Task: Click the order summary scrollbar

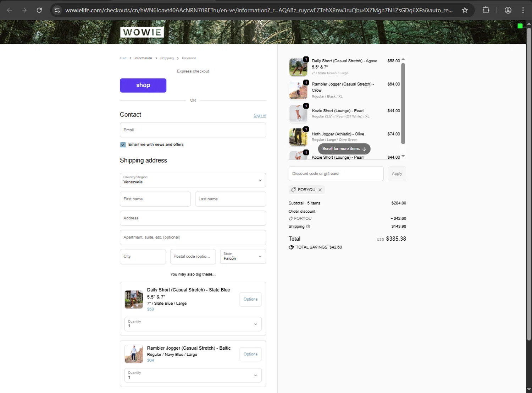Action: tap(403, 103)
